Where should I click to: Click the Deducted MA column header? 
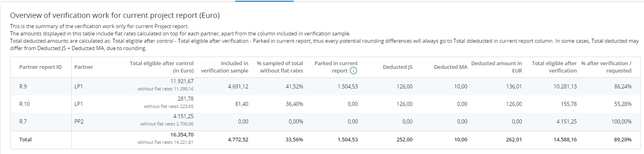[x=450, y=67]
